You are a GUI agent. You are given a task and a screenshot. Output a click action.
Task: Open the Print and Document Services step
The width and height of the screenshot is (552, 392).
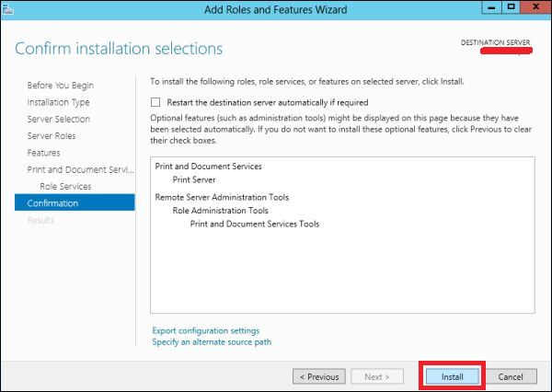point(81,169)
